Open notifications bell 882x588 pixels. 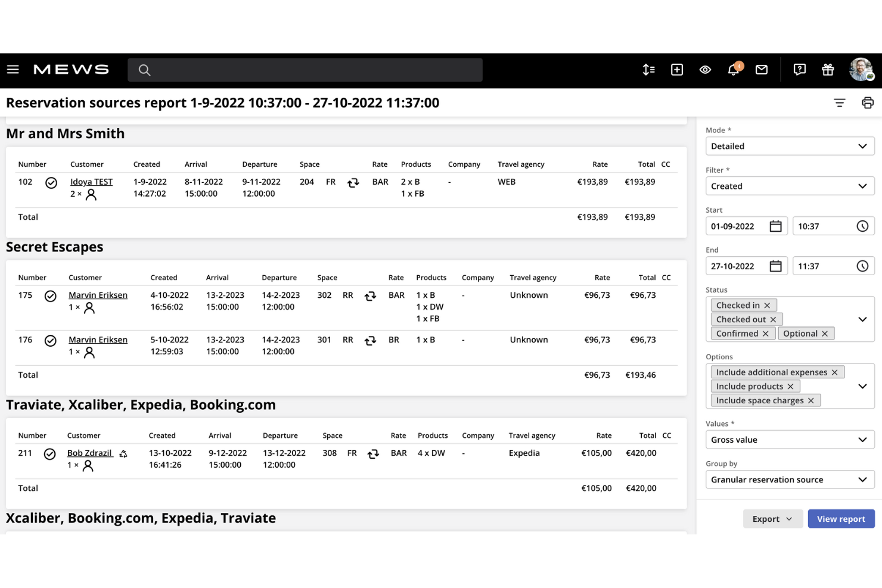tap(734, 70)
